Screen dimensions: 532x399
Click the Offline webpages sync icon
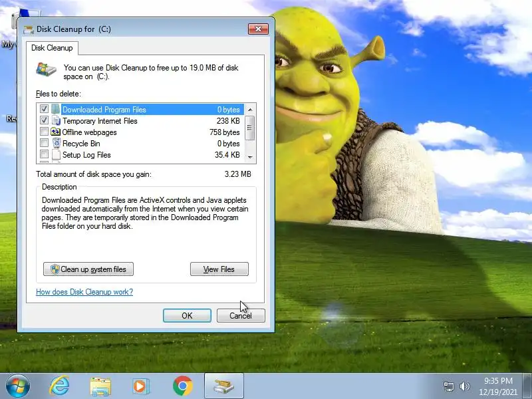click(x=56, y=132)
